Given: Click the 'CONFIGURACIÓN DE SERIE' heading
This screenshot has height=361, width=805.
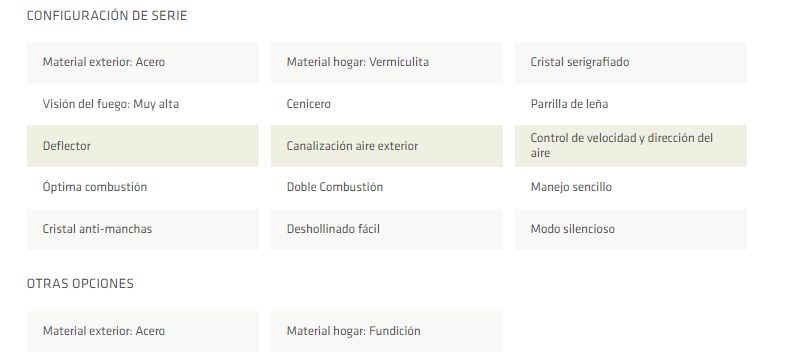Looking at the screenshot, I should pyautogui.click(x=107, y=16).
